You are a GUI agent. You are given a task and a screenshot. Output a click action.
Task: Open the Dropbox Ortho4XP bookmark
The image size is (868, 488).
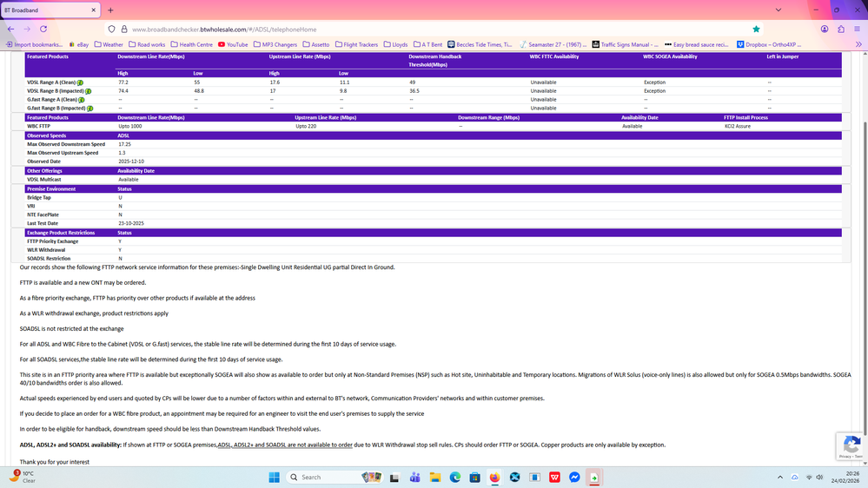click(769, 44)
